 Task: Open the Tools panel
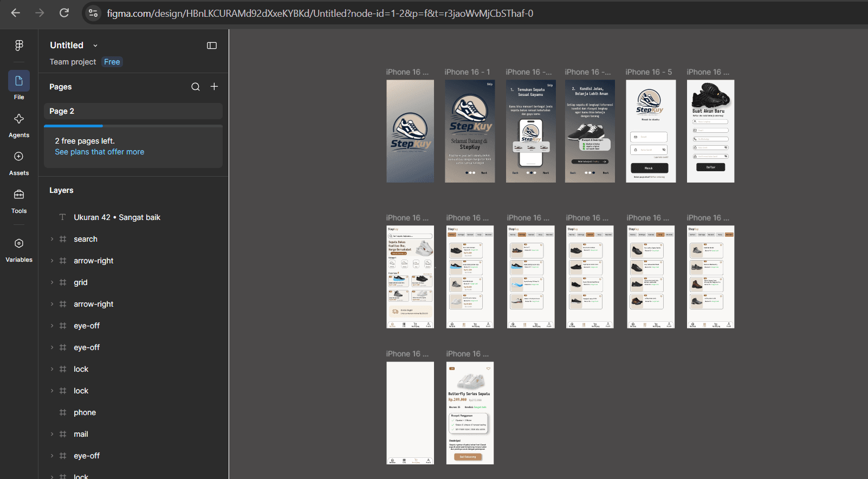pos(19,200)
